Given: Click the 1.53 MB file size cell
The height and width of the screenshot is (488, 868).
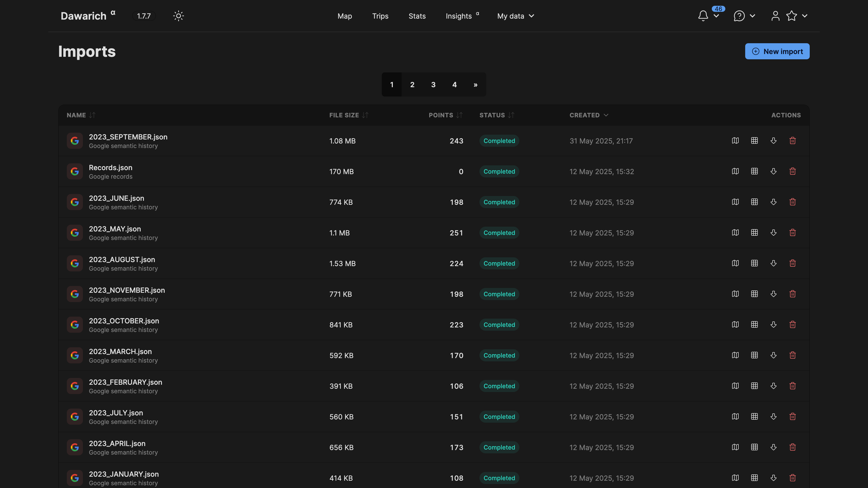Looking at the screenshot, I should tap(342, 264).
